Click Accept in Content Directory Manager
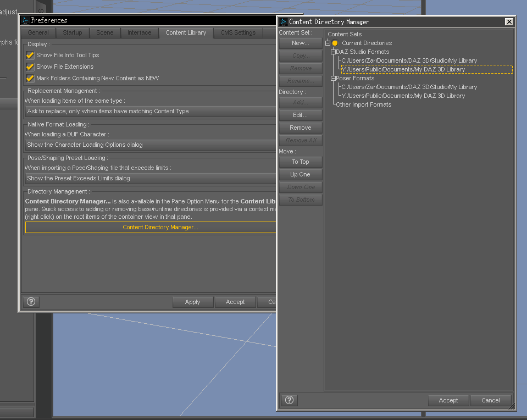Image resolution: width=527 pixels, height=420 pixels. point(448,400)
